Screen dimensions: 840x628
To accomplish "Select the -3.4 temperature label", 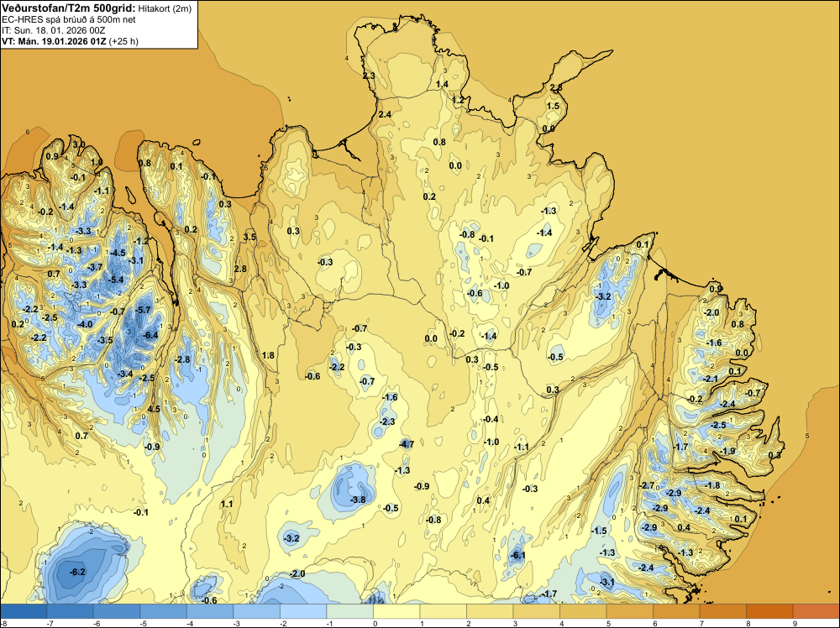I will coord(125,373).
